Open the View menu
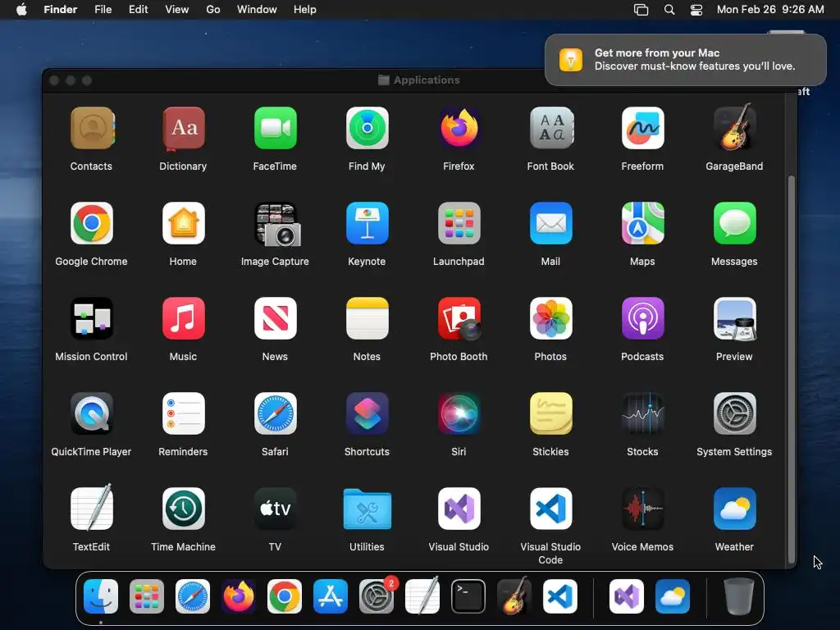The height and width of the screenshot is (630, 840). click(x=177, y=9)
